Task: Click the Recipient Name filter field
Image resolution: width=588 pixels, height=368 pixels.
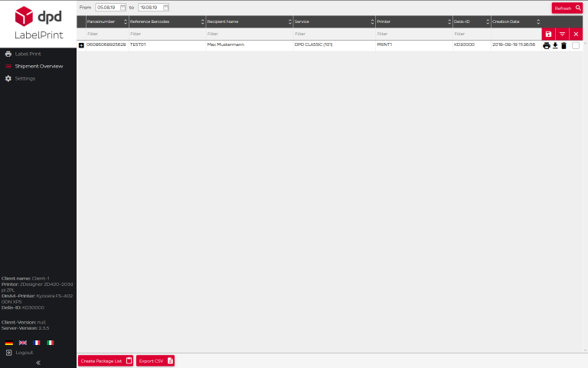Action: click(249, 34)
